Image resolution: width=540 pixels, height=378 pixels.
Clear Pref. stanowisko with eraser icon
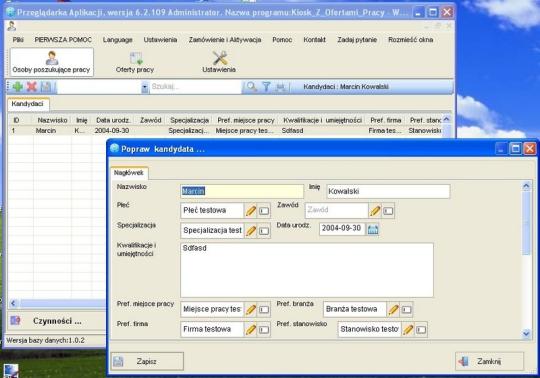(x=421, y=329)
